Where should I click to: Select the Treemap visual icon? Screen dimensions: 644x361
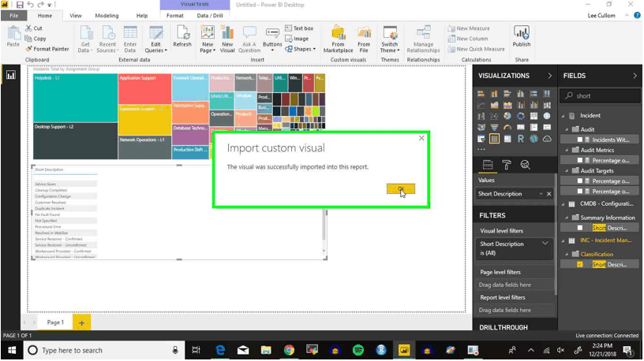pyautogui.click(x=534, y=116)
